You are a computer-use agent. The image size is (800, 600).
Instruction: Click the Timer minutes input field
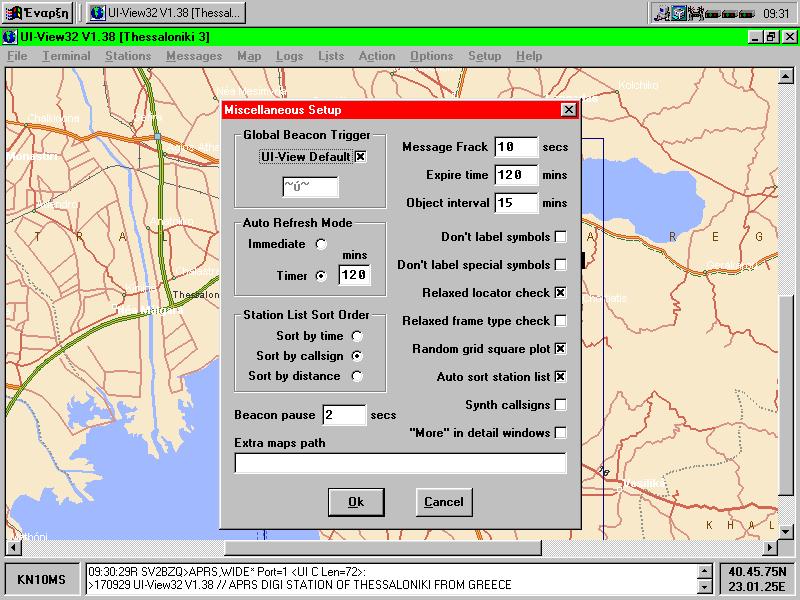355,275
